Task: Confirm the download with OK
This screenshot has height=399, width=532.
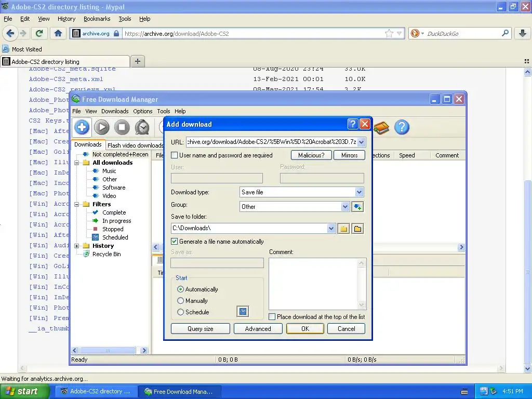Action: tap(305, 328)
